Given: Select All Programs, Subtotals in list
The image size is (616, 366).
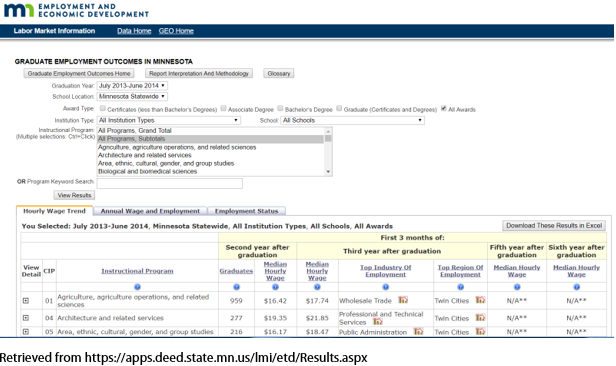Looking at the screenshot, I should (x=211, y=139).
